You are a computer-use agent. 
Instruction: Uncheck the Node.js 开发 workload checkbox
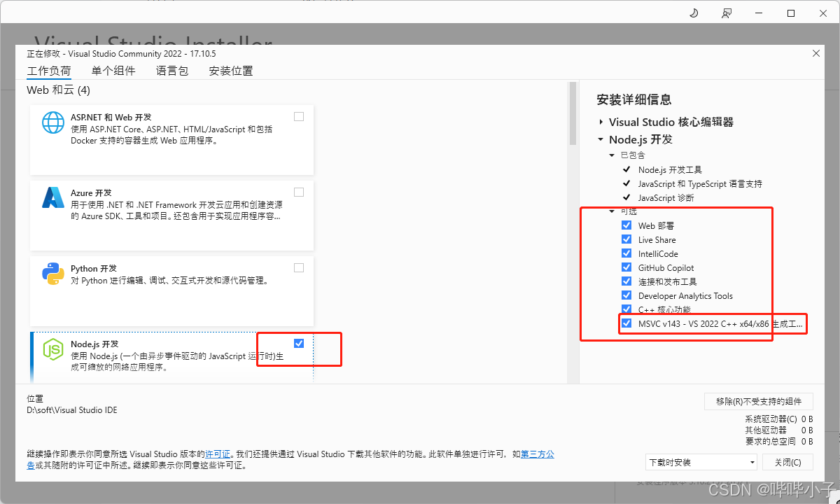coord(299,343)
